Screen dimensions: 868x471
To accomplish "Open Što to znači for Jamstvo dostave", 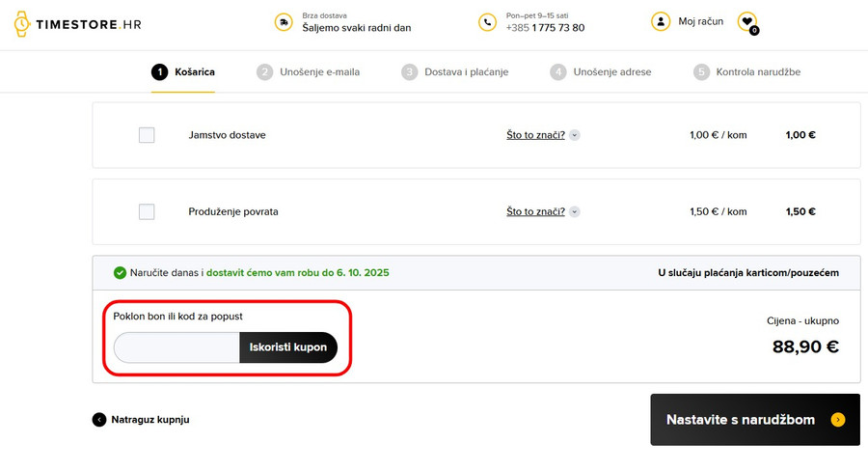I will [535, 135].
